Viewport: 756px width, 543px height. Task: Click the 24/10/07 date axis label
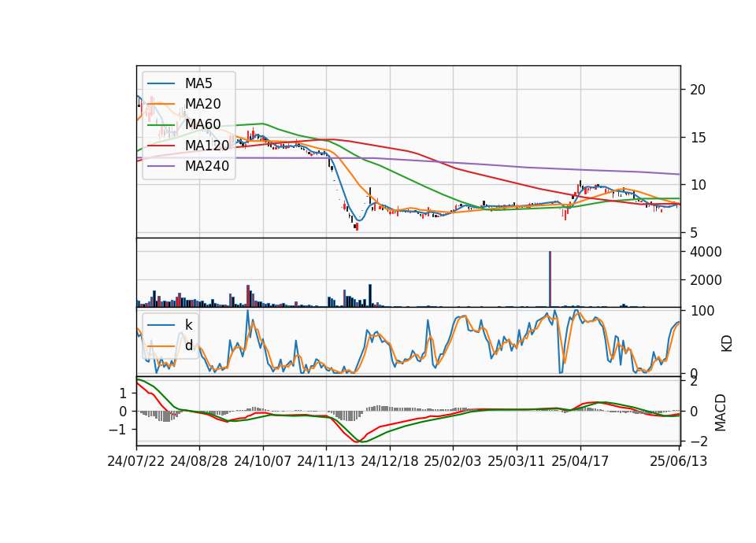tap(263, 461)
